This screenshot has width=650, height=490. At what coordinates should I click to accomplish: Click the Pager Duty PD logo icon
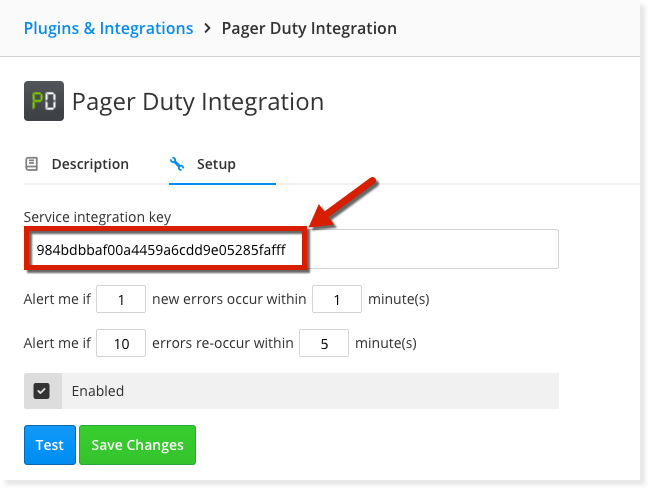pos(44,101)
